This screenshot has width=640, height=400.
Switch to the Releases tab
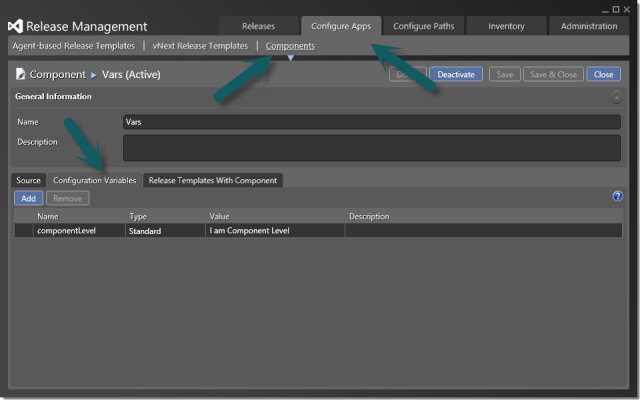(x=258, y=26)
